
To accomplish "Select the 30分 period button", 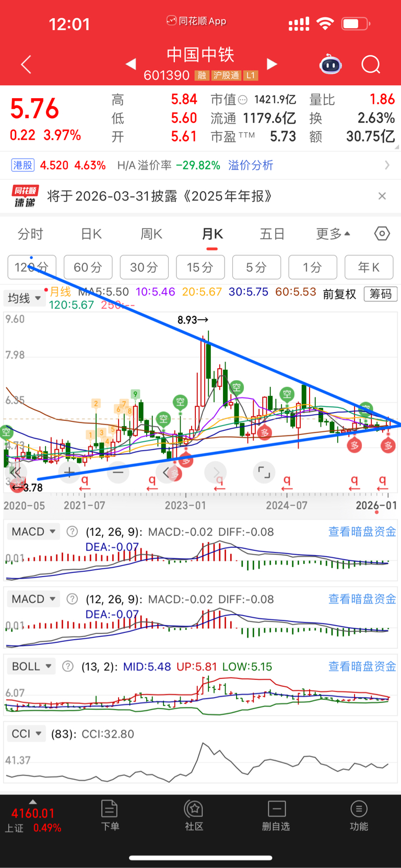I will coord(144,267).
